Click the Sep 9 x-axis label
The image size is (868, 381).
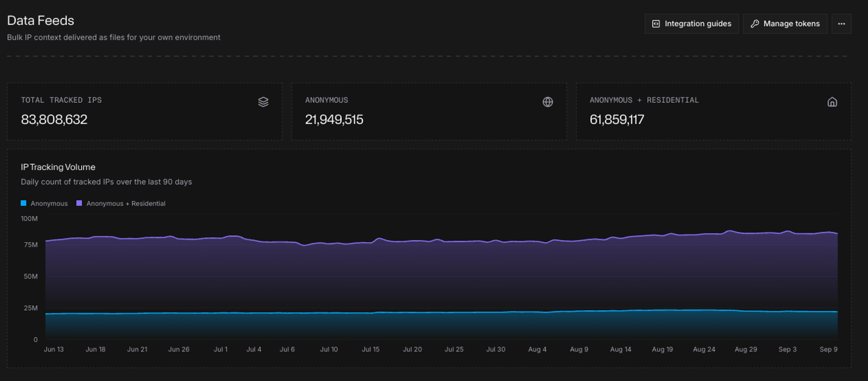[x=828, y=349]
